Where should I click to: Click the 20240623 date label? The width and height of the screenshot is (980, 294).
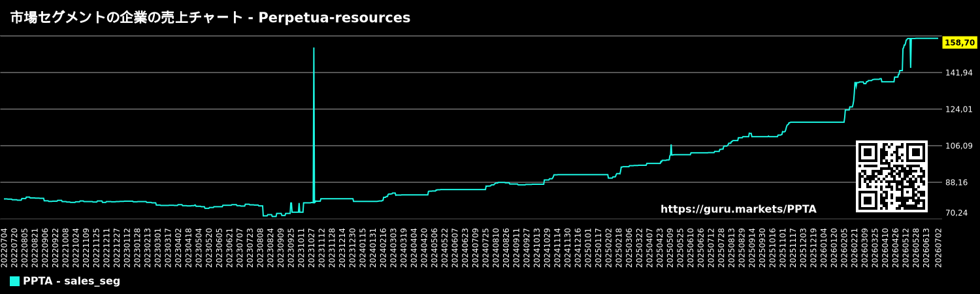click(465, 248)
